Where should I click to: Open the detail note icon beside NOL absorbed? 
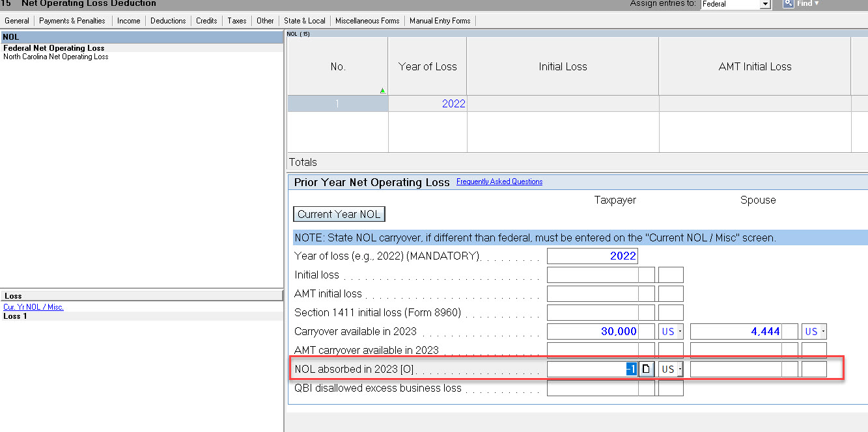(x=646, y=369)
